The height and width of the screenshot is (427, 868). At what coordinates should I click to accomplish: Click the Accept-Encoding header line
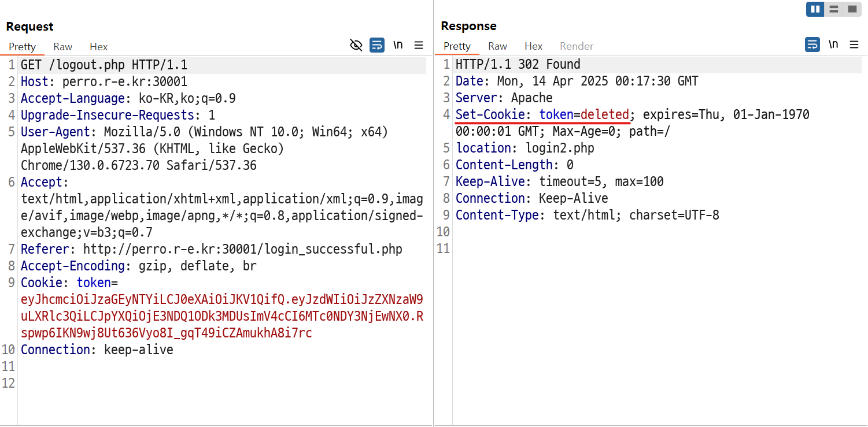[139, 266]
